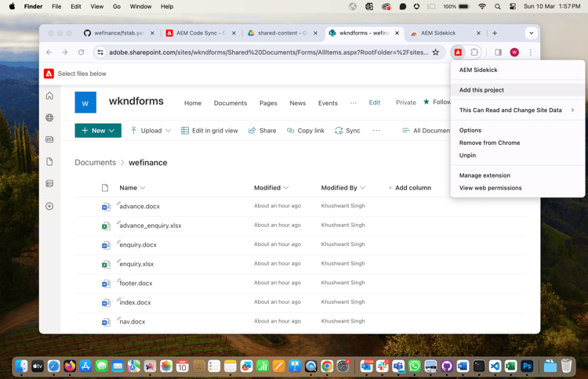
Task: Click the wkndforms site logo tile
Action: point(85,103)
